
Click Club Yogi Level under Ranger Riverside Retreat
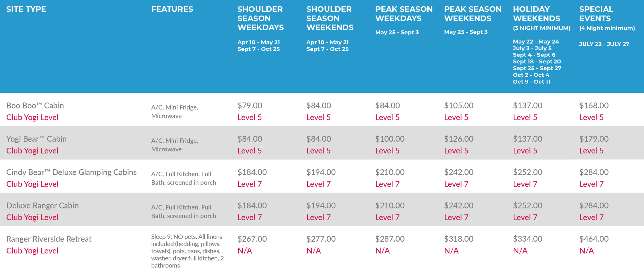[32, 251]
